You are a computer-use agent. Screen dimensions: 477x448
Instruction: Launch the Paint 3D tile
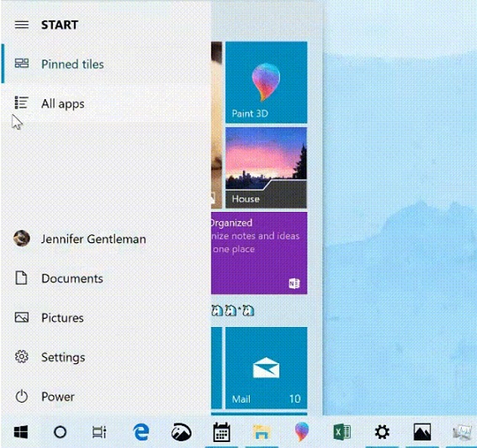click(x=266, y=82)
